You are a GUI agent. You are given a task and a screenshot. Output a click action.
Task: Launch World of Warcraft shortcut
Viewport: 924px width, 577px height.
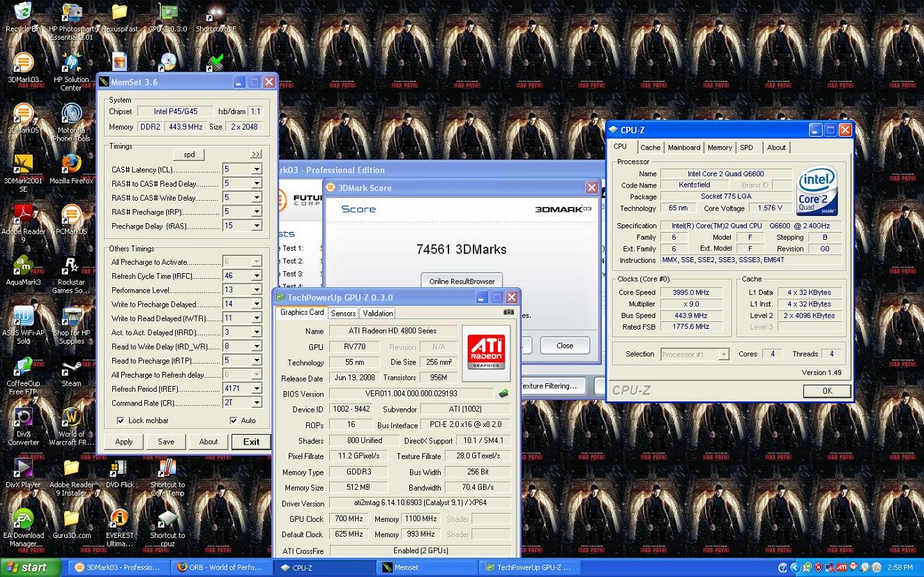point(71,426)
